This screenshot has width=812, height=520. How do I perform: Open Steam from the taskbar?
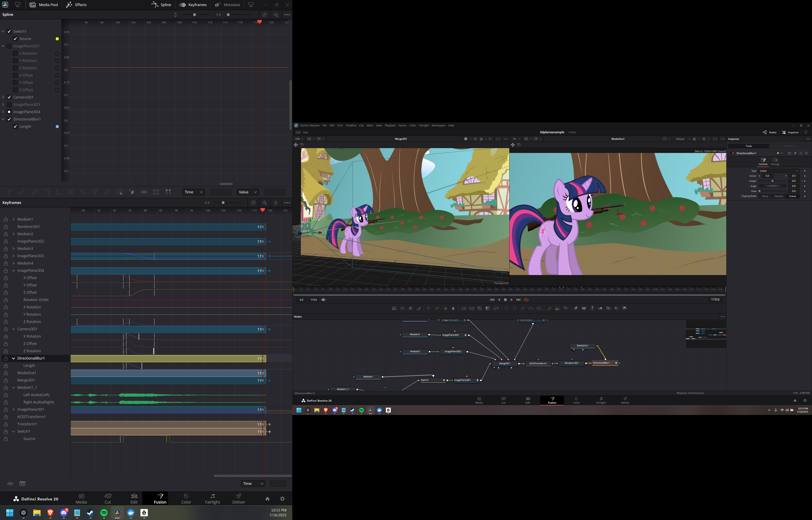click(90, 513)
